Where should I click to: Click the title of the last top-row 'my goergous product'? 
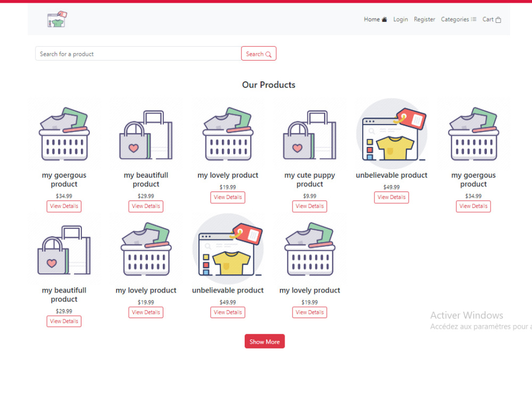473,179
